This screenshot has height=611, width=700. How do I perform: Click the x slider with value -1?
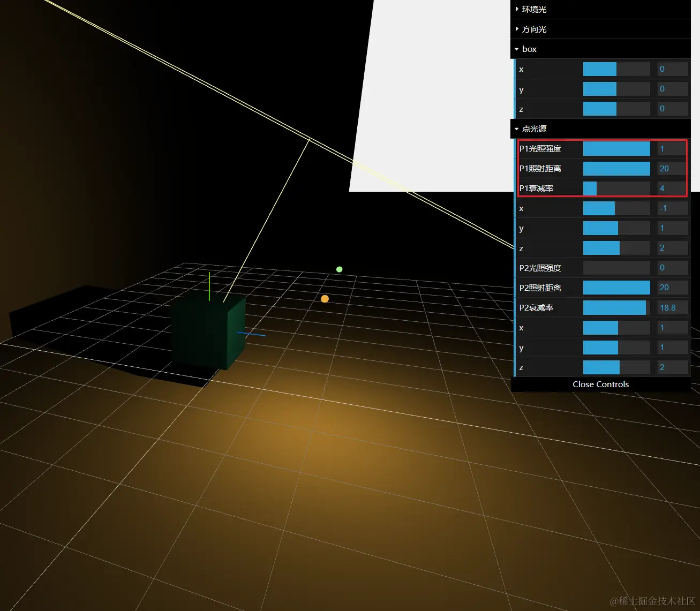(616, 208)
